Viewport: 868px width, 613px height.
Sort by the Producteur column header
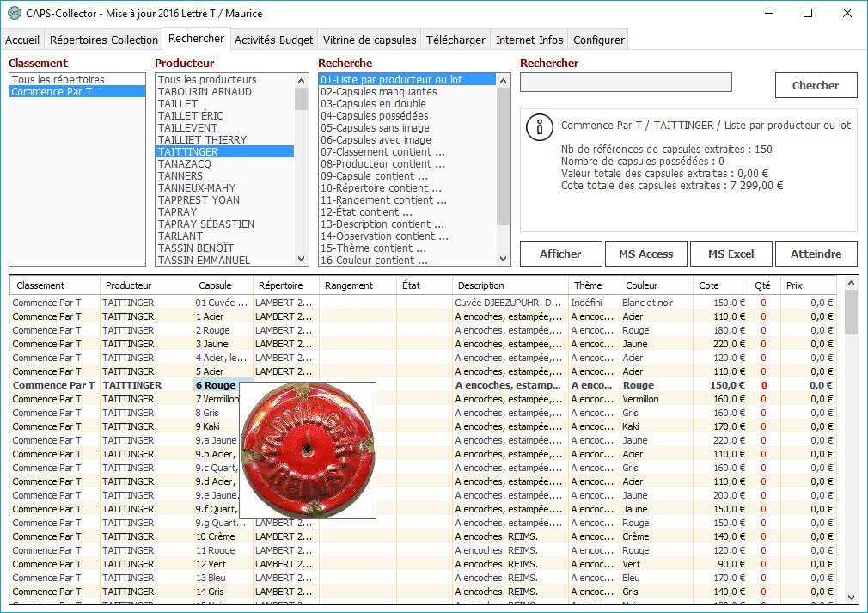(x=146, y=285)
